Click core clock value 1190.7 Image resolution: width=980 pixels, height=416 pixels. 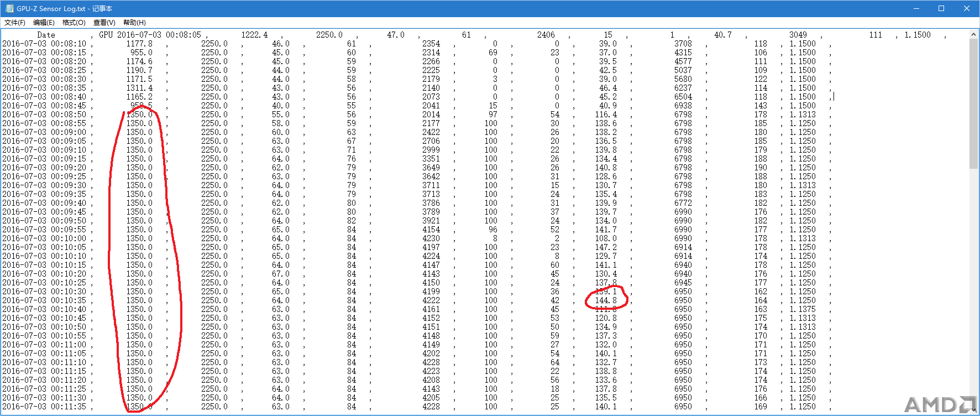(139, 70)
